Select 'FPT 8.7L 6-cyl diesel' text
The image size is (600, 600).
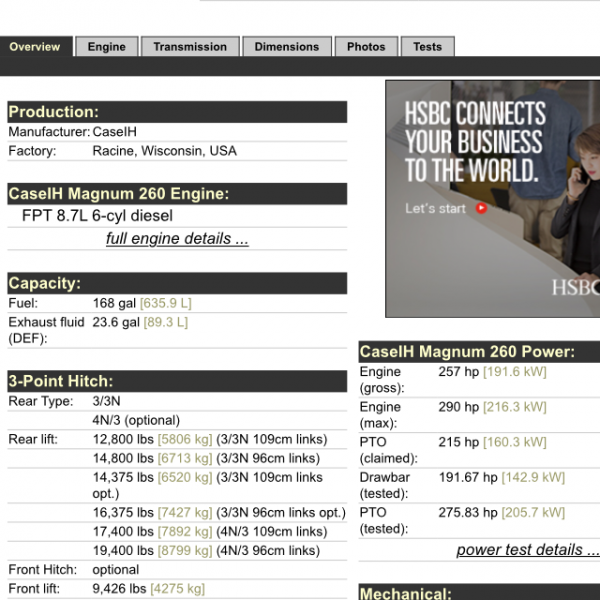(97, 216)
